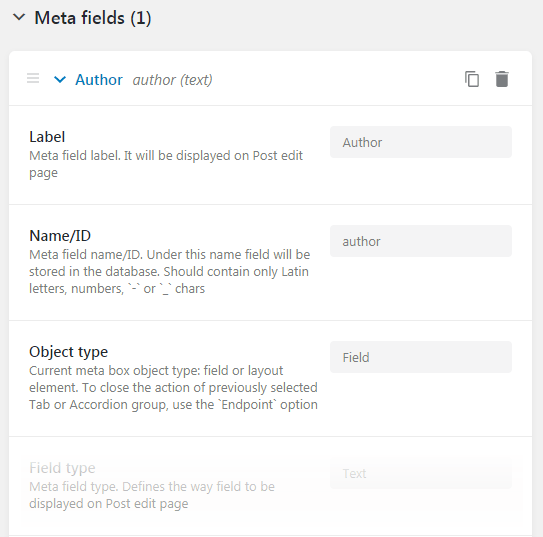This screenshot has width=543, height=537.
Task: Focus the Name/ID input containing author
Action: point(421,241)
